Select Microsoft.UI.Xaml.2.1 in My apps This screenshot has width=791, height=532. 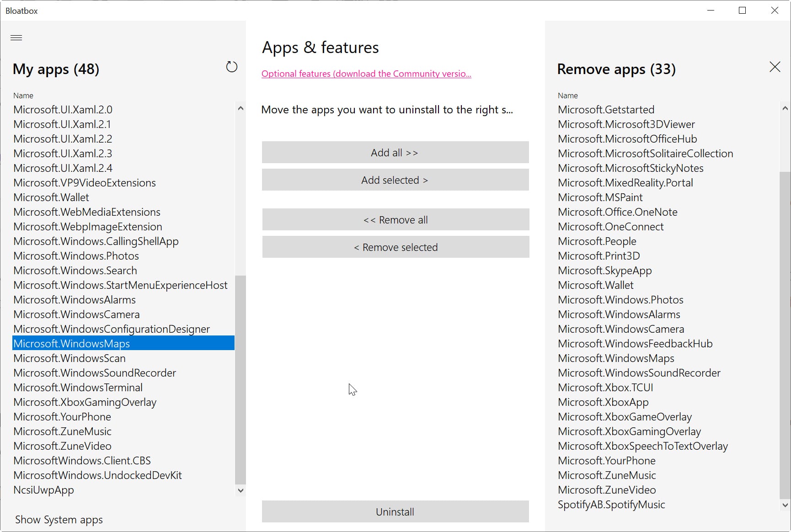click(x=123, y=124)
